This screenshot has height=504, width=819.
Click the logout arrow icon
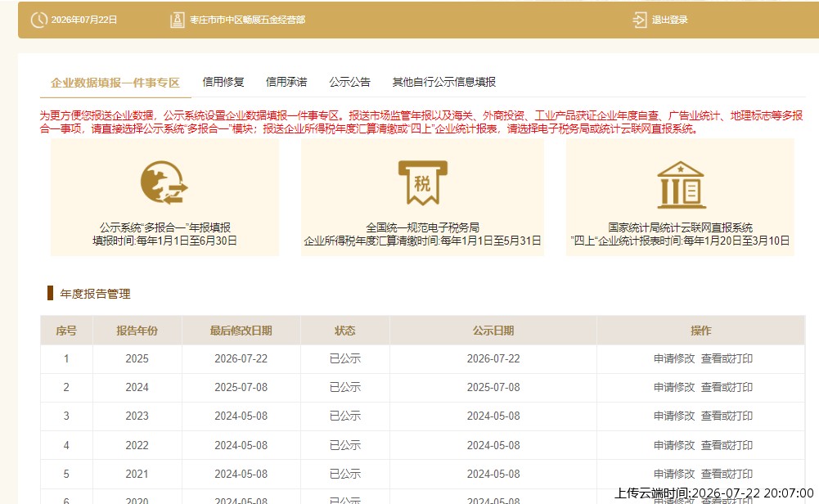coord(639,20)
